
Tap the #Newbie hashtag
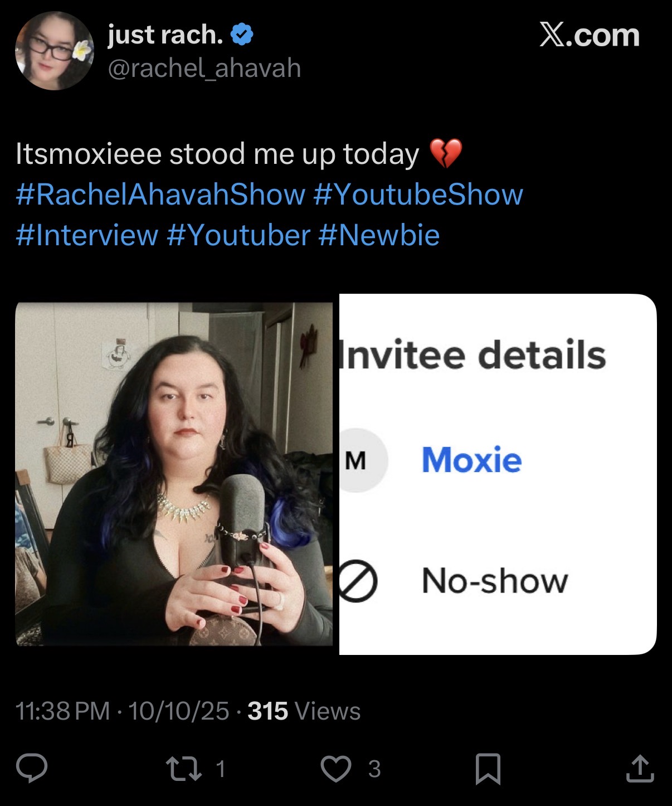pyautogui.click(x=379, y=235)
